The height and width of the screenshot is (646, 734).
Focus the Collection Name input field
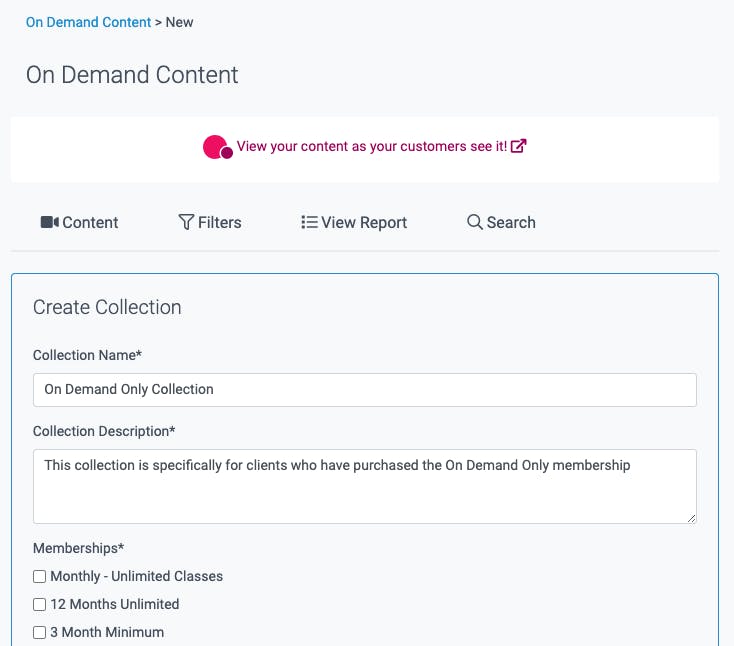coord(365,389)
